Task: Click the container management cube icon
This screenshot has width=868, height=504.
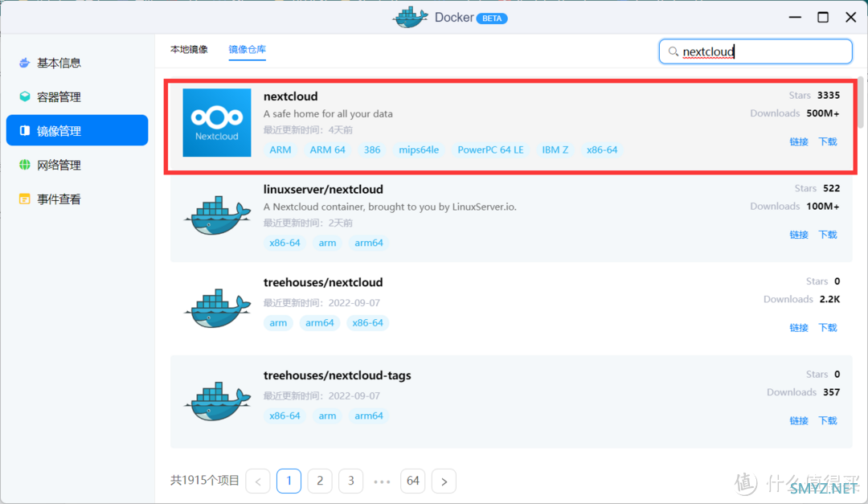Action: coord(24,96)
